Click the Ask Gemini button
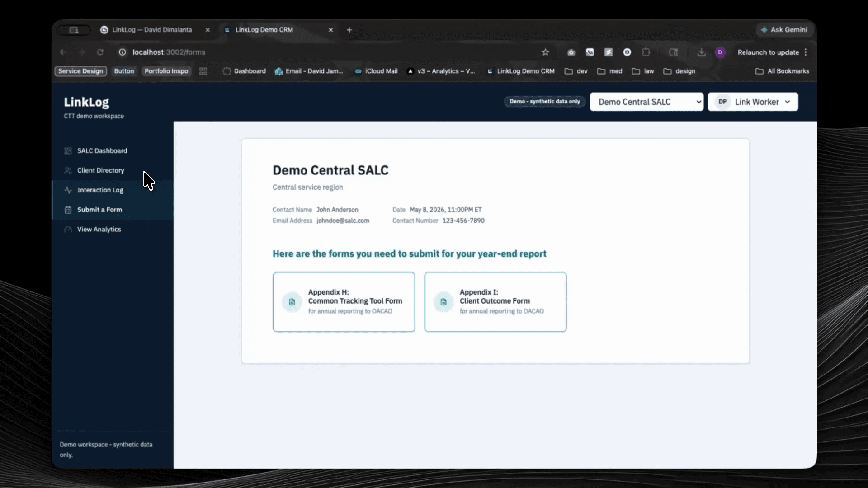 pos(784,30)
